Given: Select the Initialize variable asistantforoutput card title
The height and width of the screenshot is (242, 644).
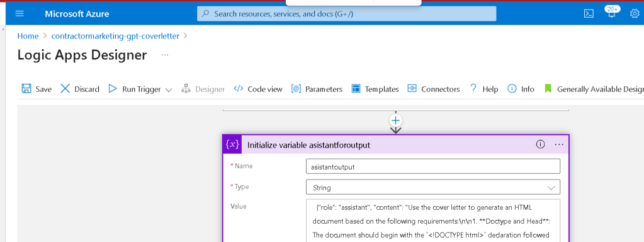Looking at the screenshot, I should click(308, 144).
